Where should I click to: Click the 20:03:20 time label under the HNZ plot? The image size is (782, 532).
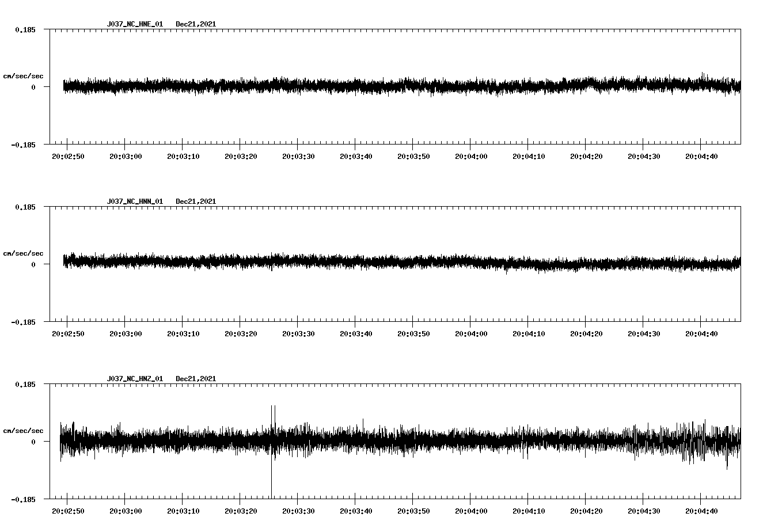point(241,511)
